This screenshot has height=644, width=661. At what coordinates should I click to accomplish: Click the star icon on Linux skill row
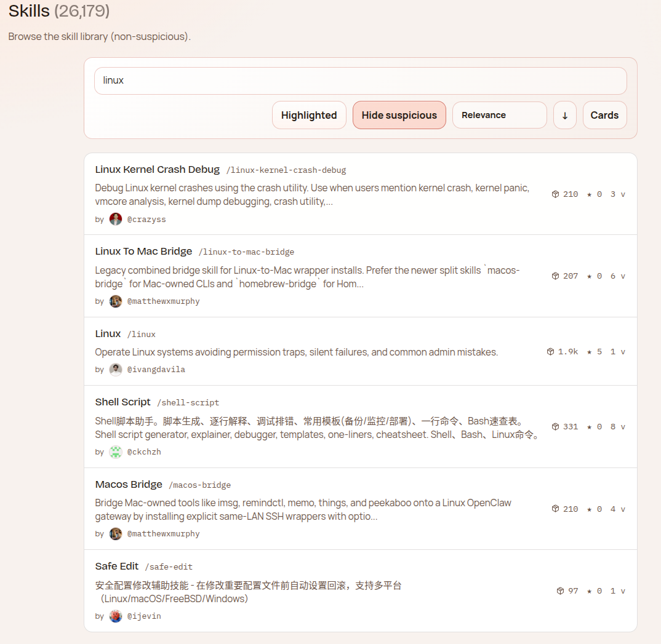click(590, 352)
